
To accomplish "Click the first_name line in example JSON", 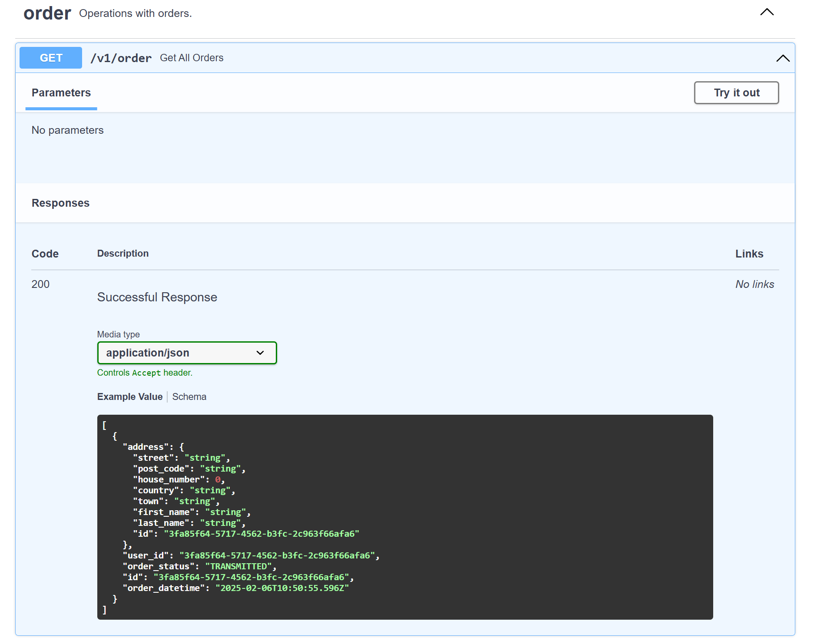I will point(192,512).
